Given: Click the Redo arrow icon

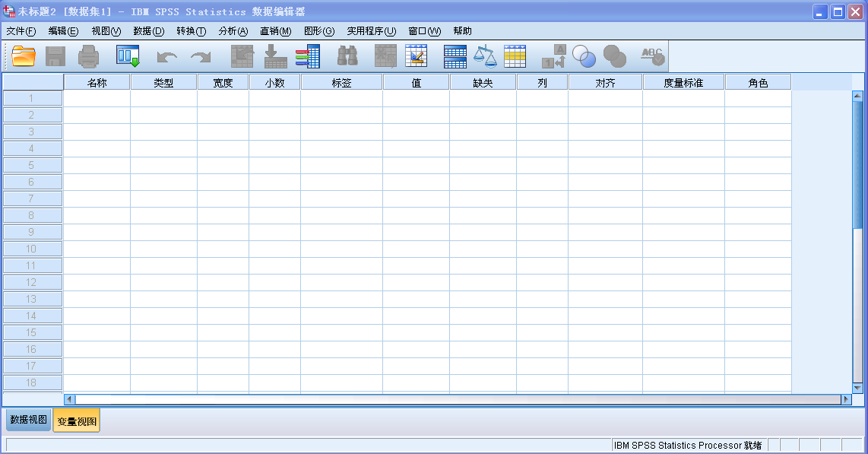Looking at the screenshot, I should pos(201,56).
